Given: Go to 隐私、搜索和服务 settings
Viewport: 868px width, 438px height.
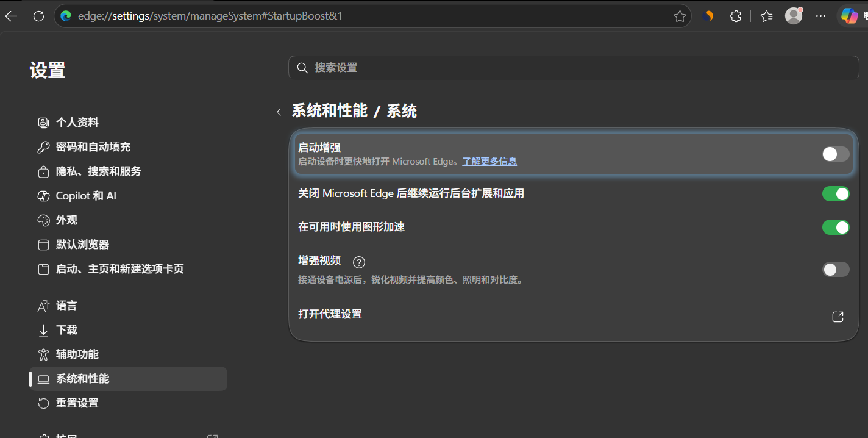Looking at the screenshot, I should [x=128, y=171].
